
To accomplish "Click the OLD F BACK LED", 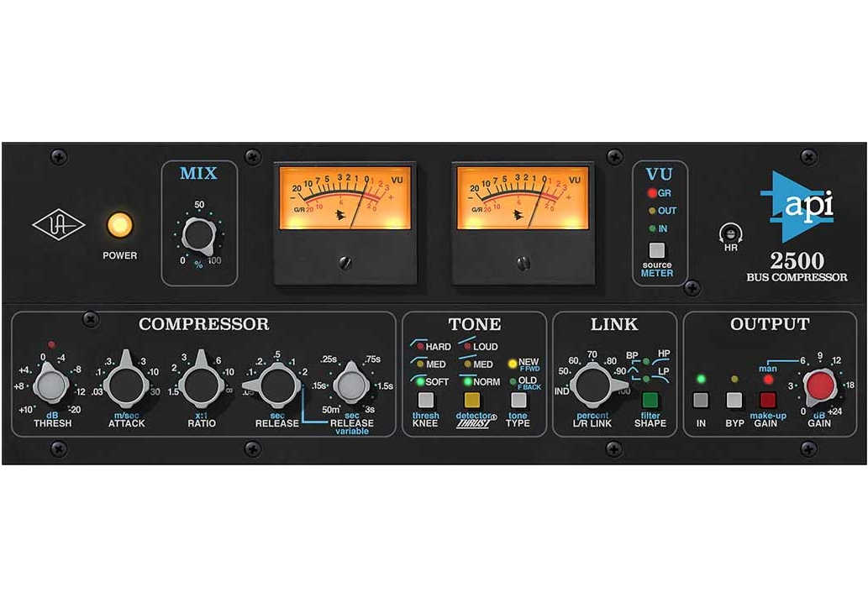I will point(513,382).
